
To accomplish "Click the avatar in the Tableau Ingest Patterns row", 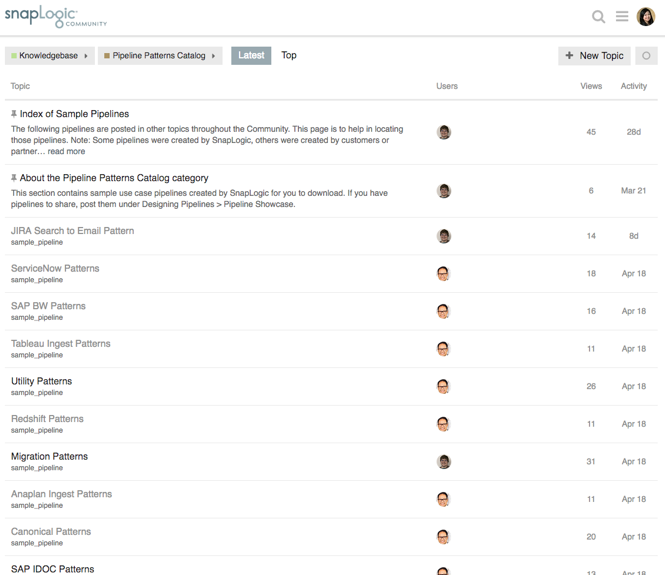I will click(x=443, y=349).
